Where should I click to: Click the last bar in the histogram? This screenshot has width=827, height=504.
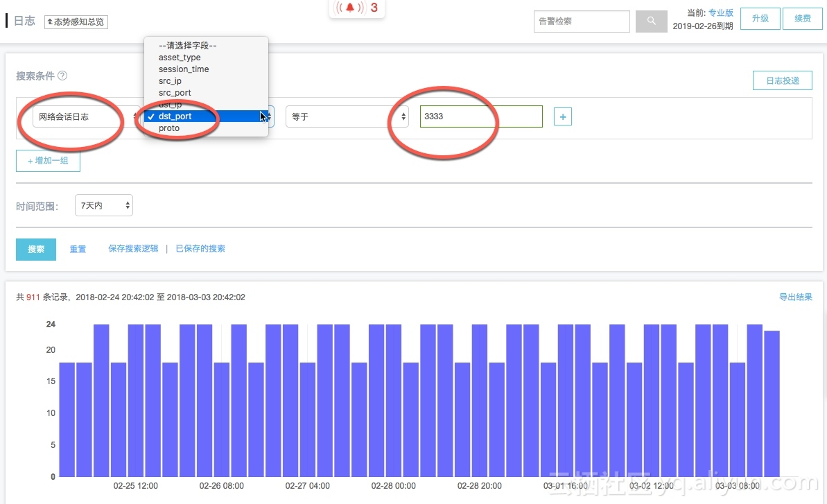[772, 404]
